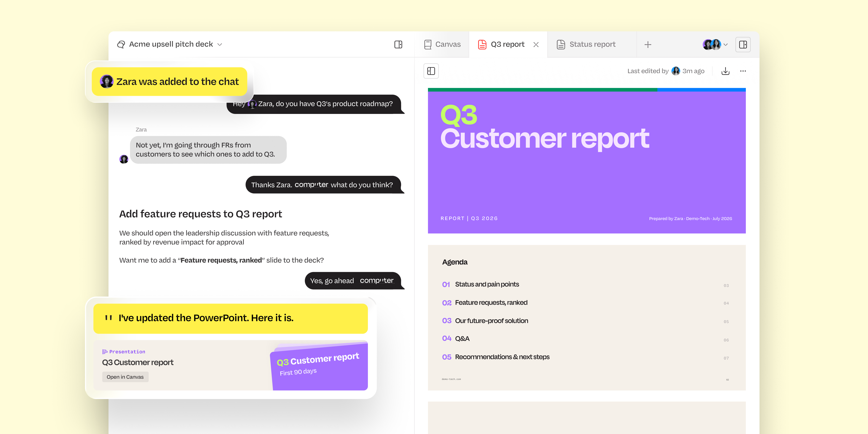The height and width of the screenshot is (434, 868).
Task: Select agenda item Feature requests, ranked
Action: 491,303
